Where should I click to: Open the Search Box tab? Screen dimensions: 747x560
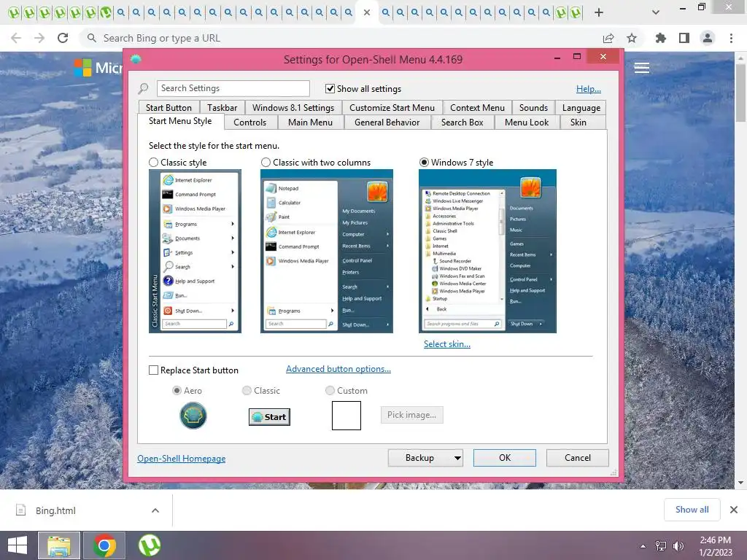[x=462, y=122]
